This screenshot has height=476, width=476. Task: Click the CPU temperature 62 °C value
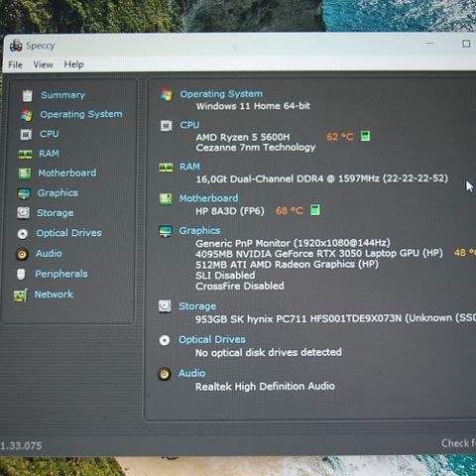coord(340,137)
